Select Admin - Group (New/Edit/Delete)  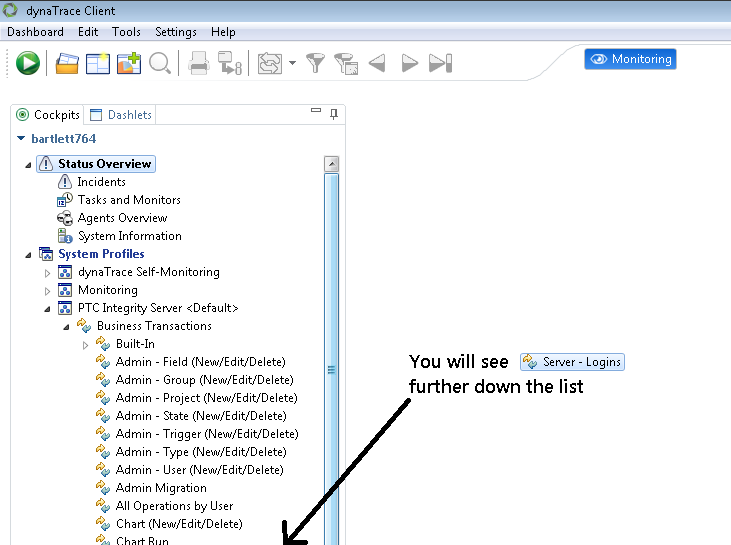[205, 380]
